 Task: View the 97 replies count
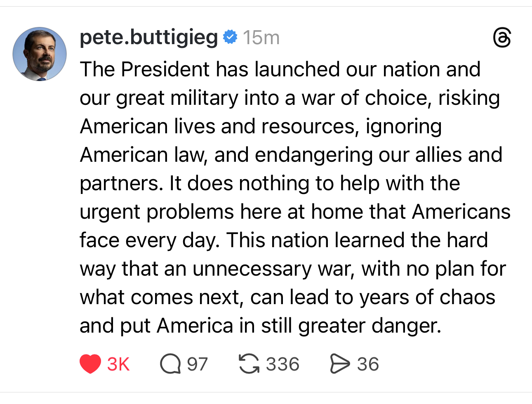(197, 364)
